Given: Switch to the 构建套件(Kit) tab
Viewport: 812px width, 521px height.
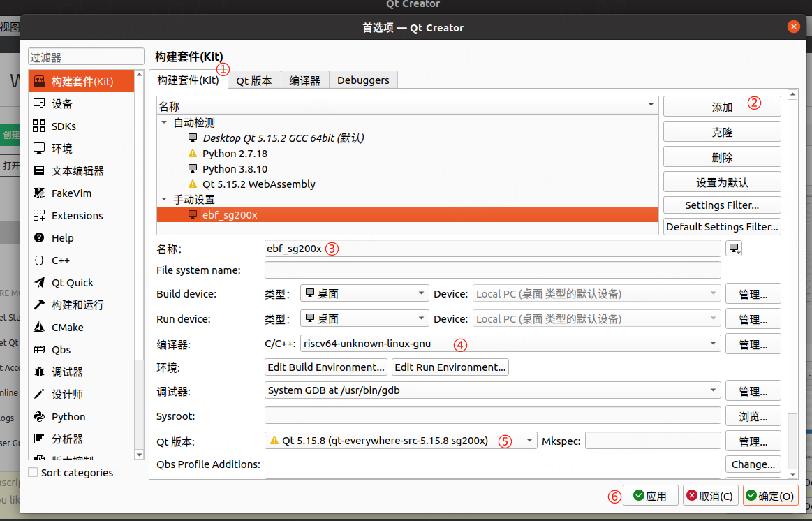Looking at the screenshot, I should point(188,80).
